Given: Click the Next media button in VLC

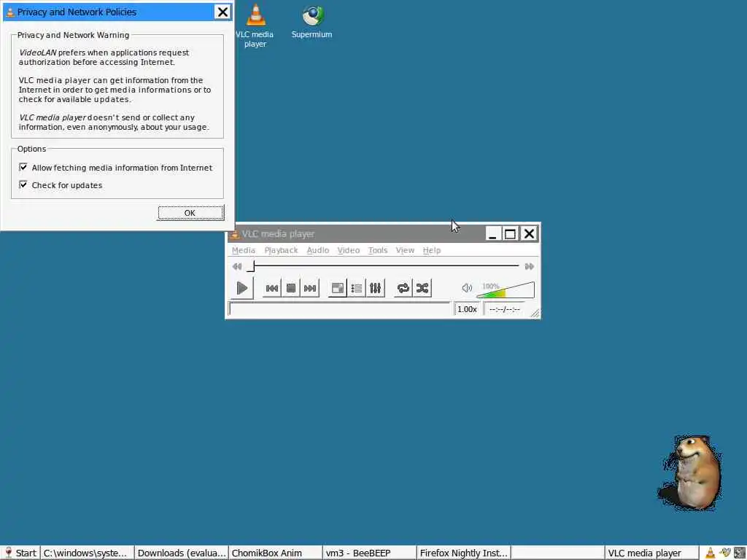Looking at the screenshot, I should tap(310, 288).
